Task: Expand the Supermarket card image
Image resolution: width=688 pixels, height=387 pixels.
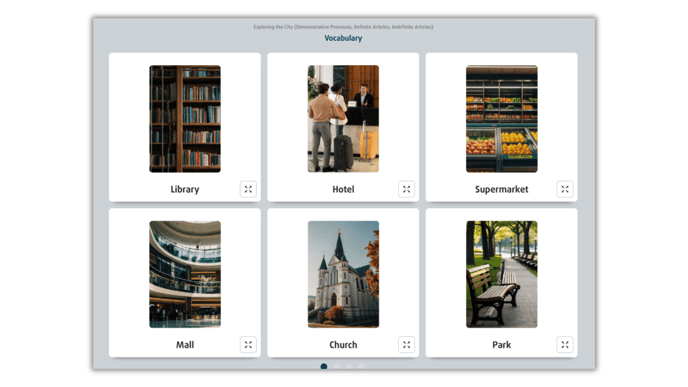Action: [x=565, y=189]
